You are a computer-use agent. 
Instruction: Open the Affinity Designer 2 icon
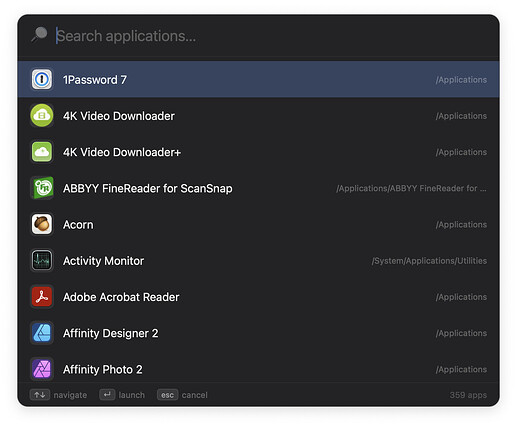click(x=42, y=333)
